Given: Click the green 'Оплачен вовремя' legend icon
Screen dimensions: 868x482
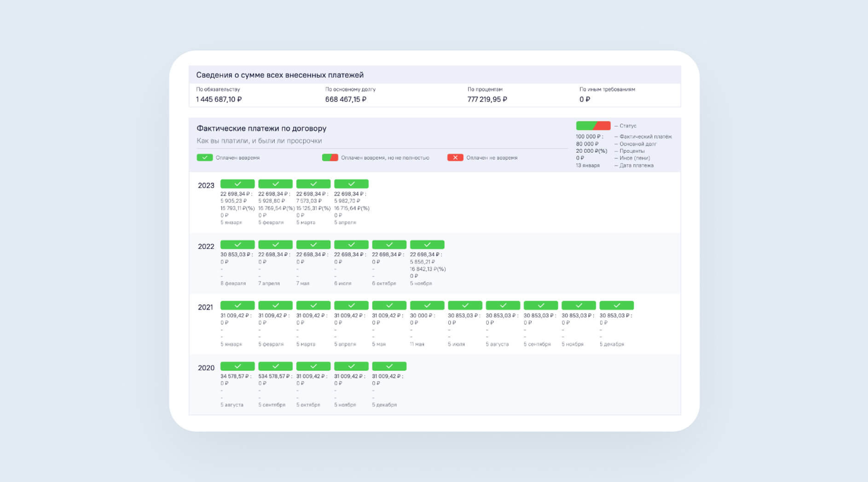Looking at the screenshot, I should click(205, 157).
